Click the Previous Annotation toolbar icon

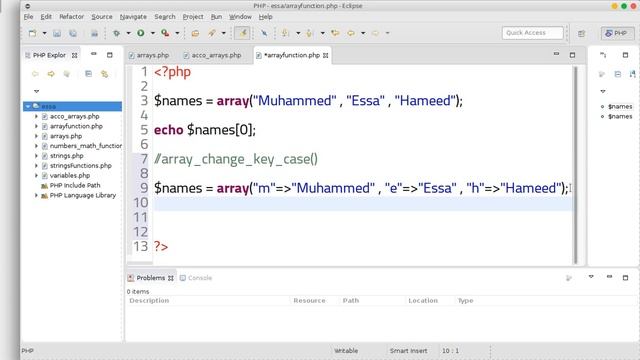[310, 33]
